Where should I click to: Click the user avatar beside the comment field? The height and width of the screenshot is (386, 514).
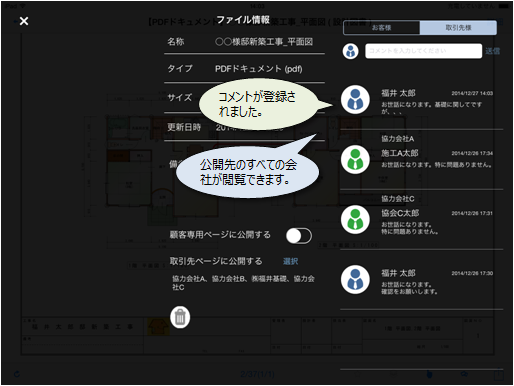pos(350,51)
